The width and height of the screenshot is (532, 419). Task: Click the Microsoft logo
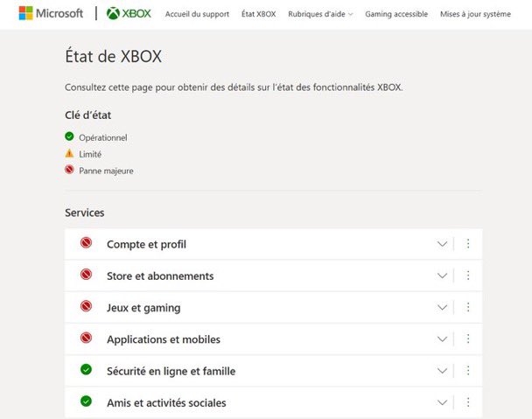51,13
